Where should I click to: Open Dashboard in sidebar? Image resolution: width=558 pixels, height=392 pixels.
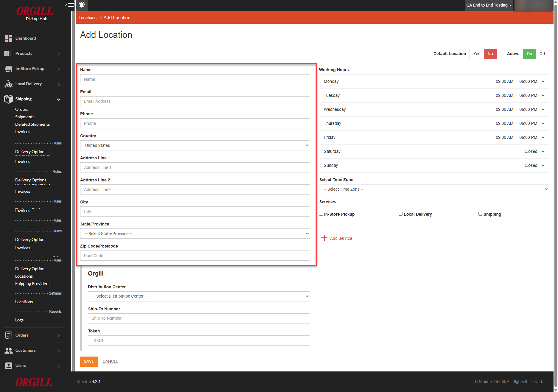point(26,38)
